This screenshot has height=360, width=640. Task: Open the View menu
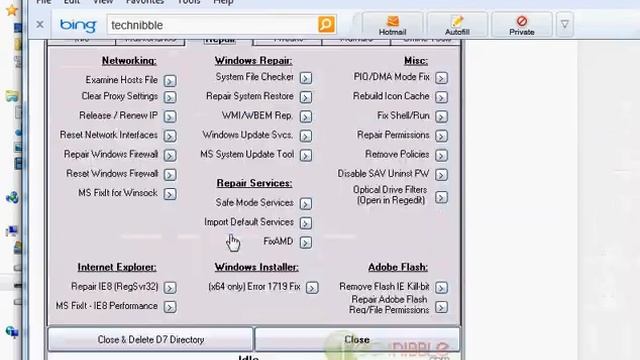point(103,2)
